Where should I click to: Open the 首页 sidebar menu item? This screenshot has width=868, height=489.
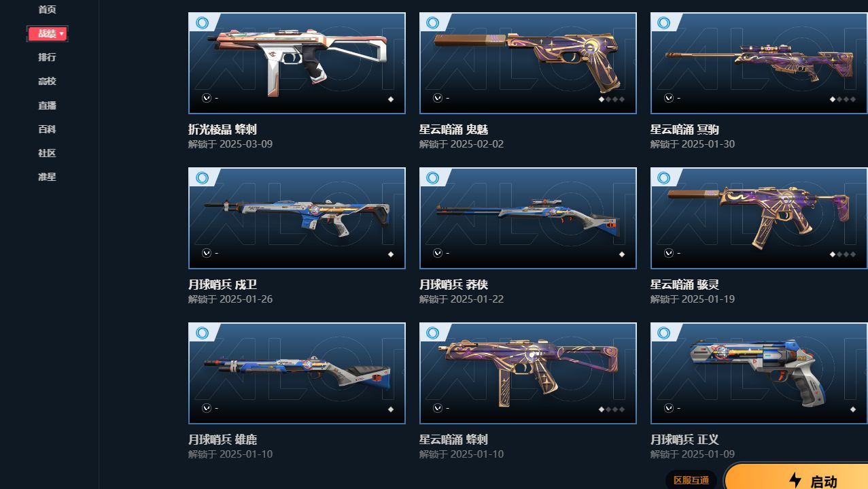pyautogui.click(x=47, y=10)
